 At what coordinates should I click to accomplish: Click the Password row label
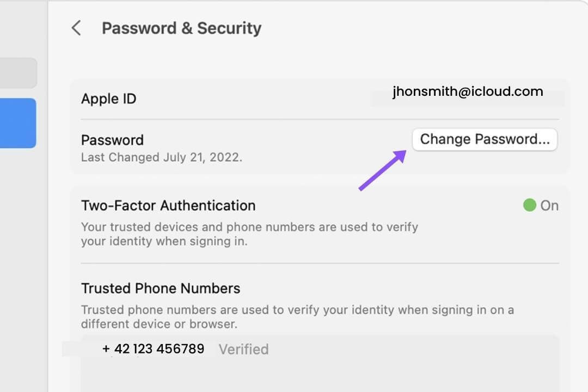coord(112,140)
